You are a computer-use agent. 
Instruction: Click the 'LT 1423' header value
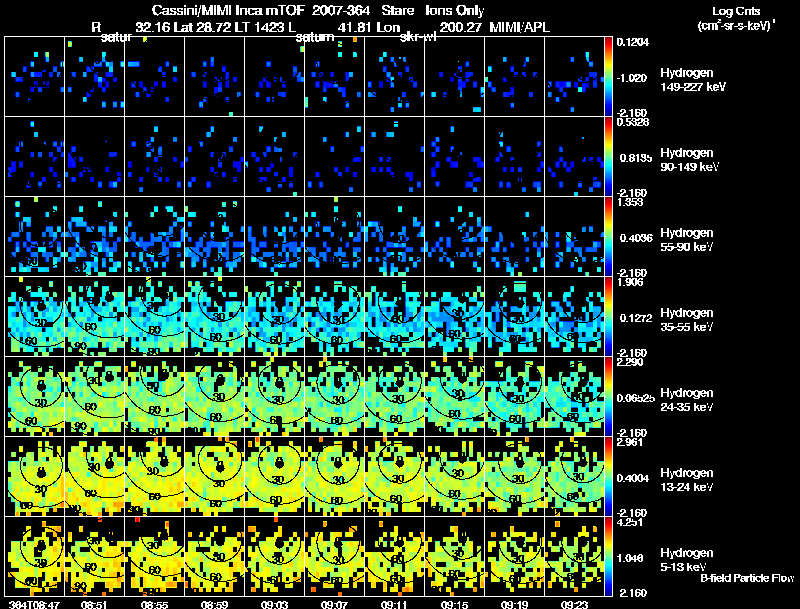tap(259, 27)
